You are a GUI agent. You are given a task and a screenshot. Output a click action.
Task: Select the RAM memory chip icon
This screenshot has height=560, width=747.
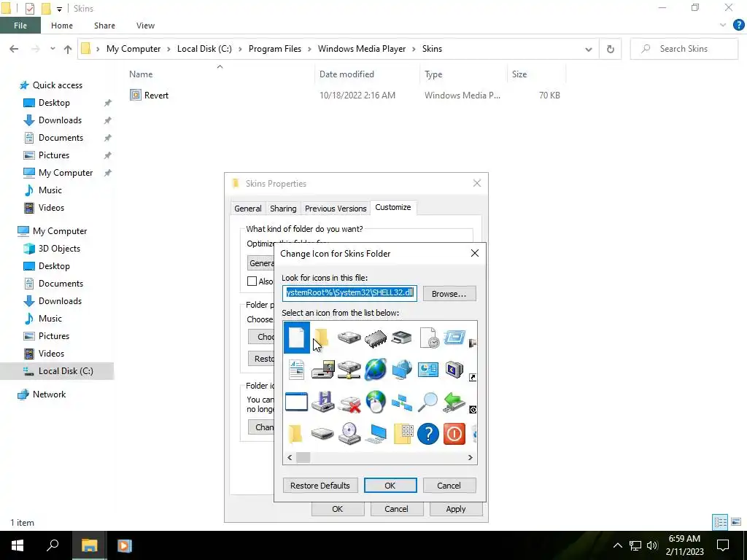pyautogui.click(x=376, y=338)
